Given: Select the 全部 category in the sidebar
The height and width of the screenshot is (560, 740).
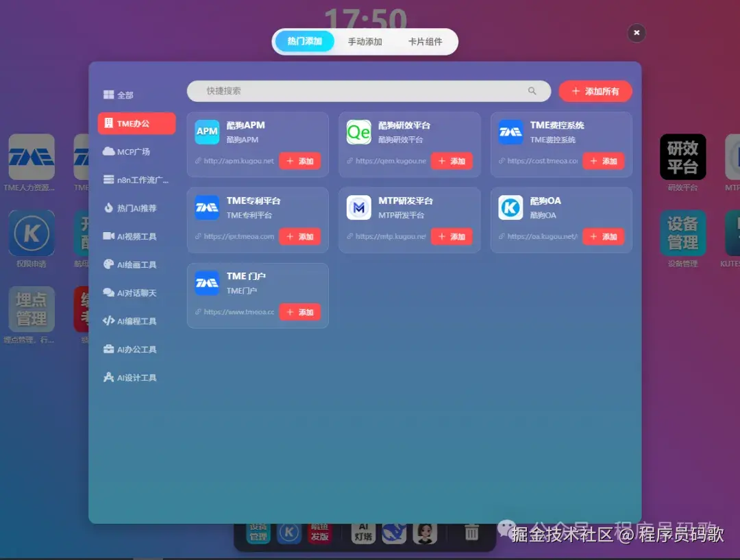Looking at the screenshot, I should [x=136, y=94].
